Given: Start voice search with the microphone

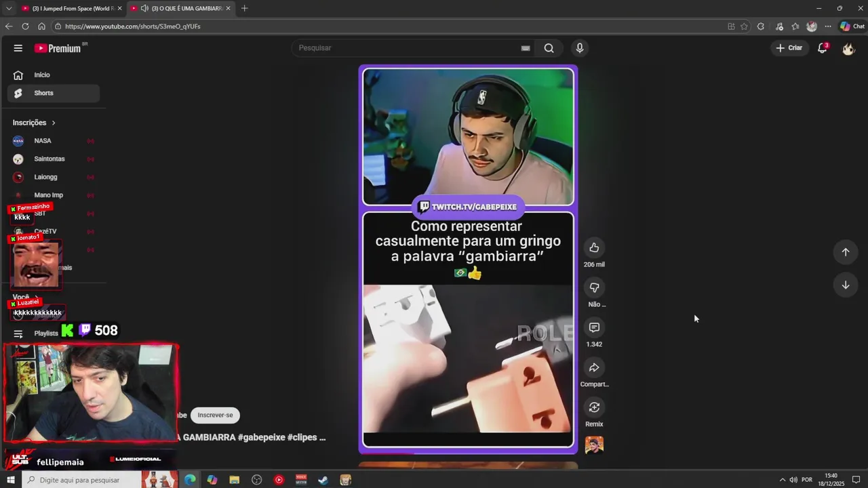Looking at the screenshot, I should 580,48.
